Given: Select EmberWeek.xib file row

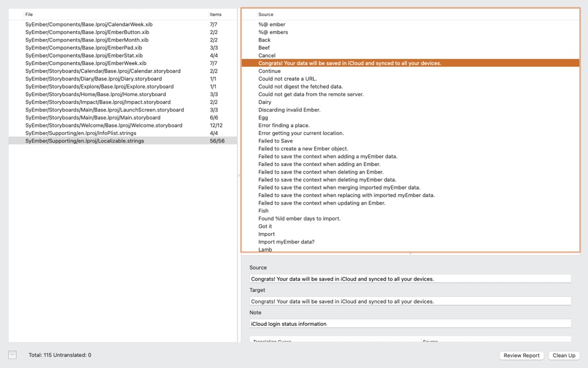Looking at the screenshot, I should [x=123, y=63].
